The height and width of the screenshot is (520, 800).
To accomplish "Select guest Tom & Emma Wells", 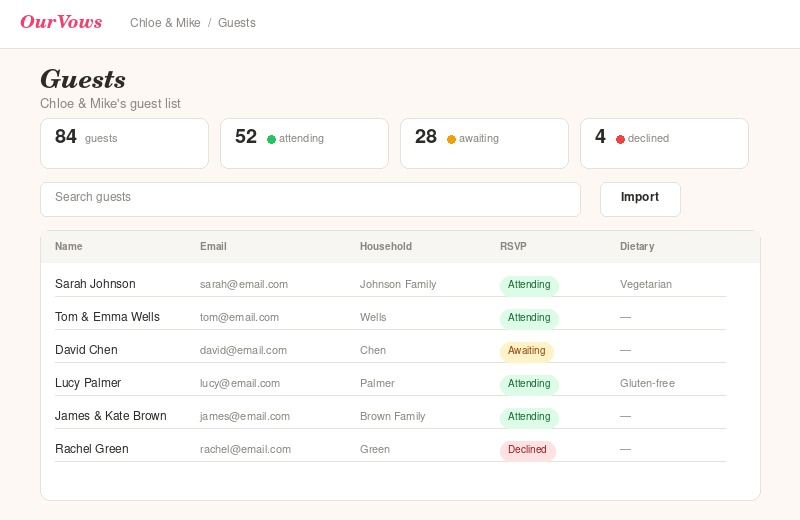I will 107,317.
